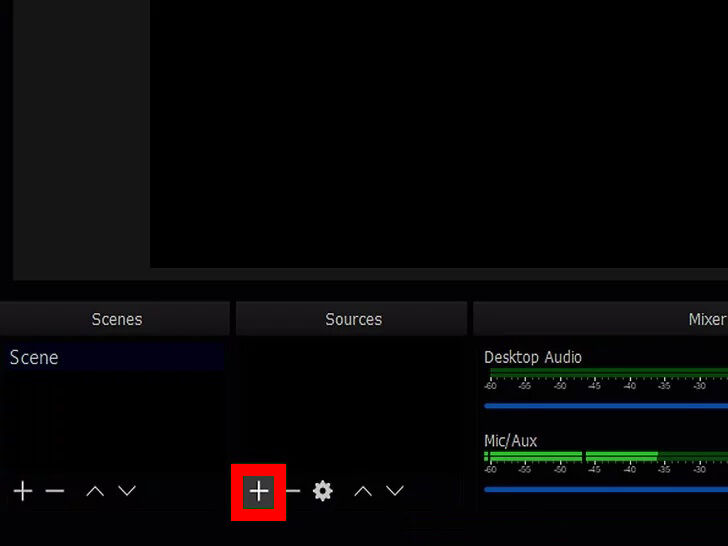Screen dimensions: 728x546
Task: Select the 'Scene' item in Scenes list
Action: coord(34,358)
